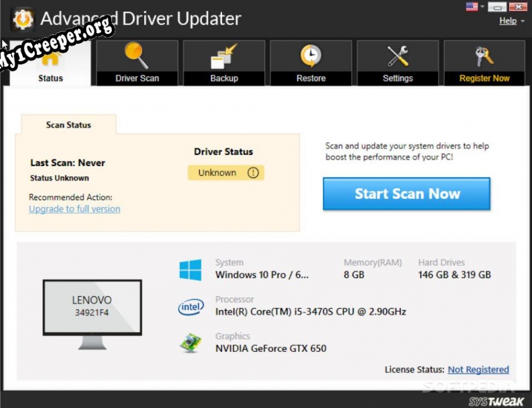
Task: Click the warning icon beside Unknown status
Action: pos(253,173)
